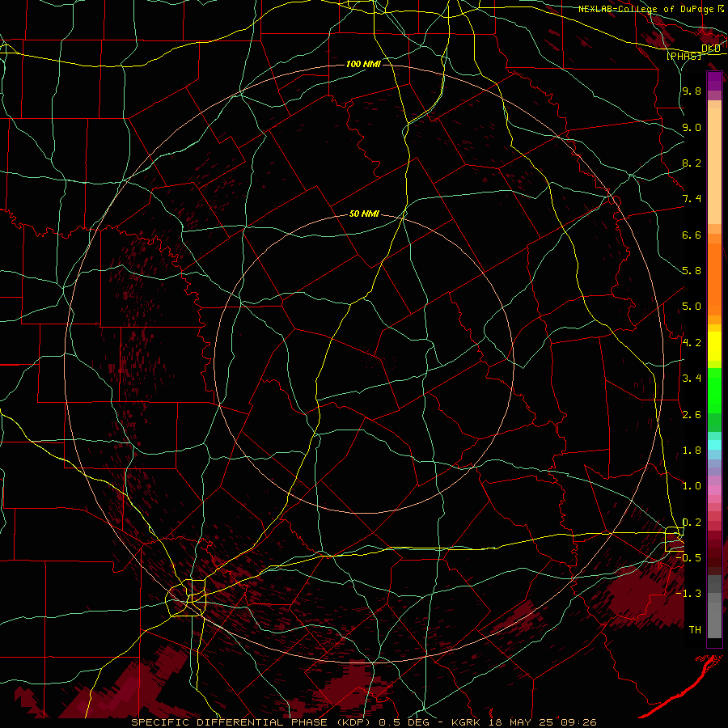Click the 2.6 scale value

(x=692, y=414)
